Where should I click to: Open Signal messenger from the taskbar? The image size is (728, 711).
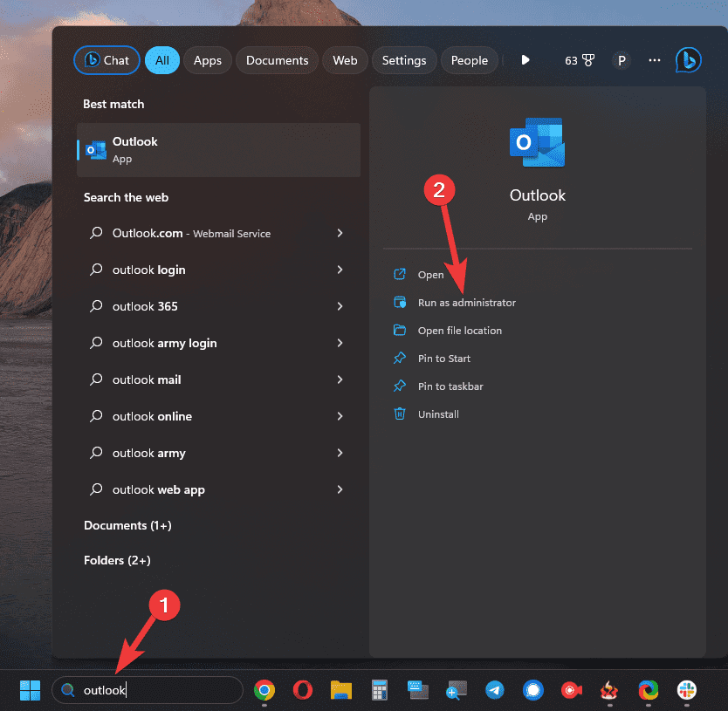point(533,690)
